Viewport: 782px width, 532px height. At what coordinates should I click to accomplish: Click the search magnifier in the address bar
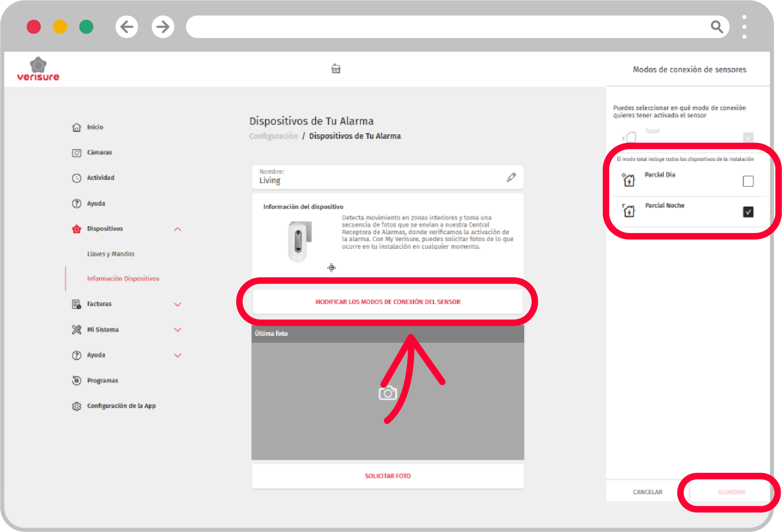click(x=717, y=27)
